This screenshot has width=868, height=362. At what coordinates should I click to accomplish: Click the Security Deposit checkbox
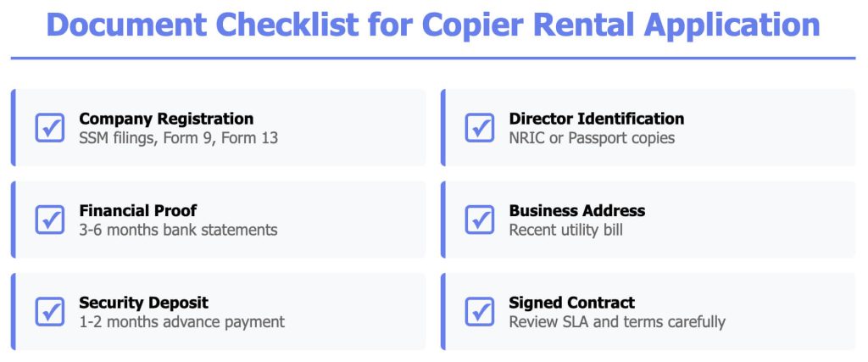pyautogui.click(x=50, y=311)
